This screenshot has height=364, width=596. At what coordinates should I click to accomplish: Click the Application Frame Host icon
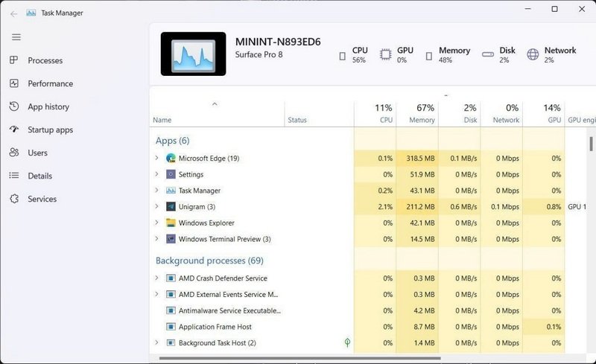click(x=171, y=327)
